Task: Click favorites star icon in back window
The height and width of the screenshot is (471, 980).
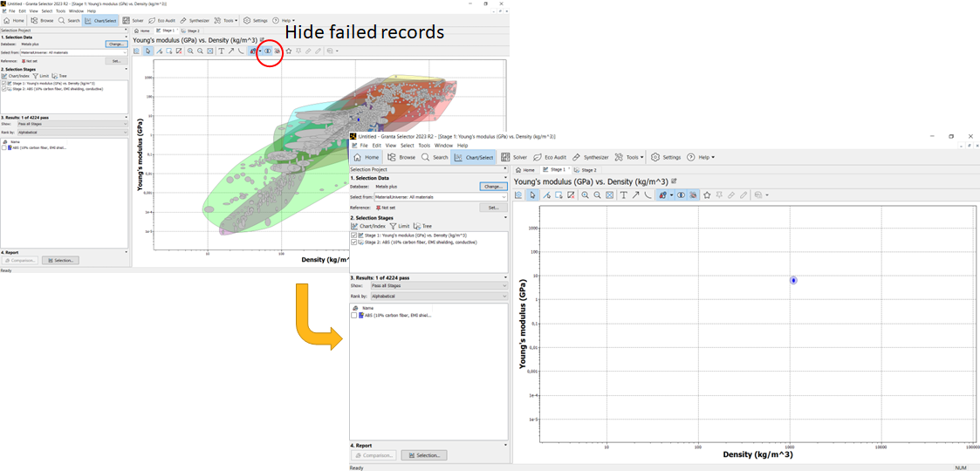Action: coord(288,51)
